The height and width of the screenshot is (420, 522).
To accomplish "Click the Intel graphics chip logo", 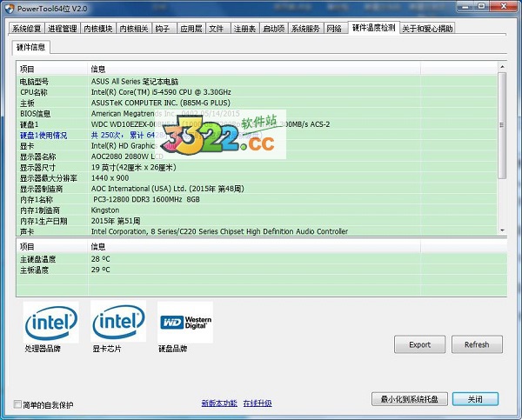I will pyautogui.click(x=118, y=322).
